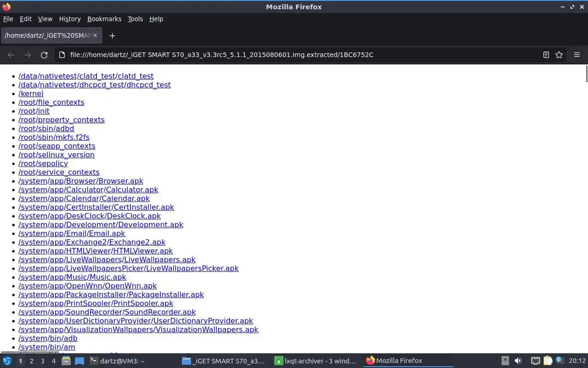Open a new tab with the plus button

click(112, 35)
